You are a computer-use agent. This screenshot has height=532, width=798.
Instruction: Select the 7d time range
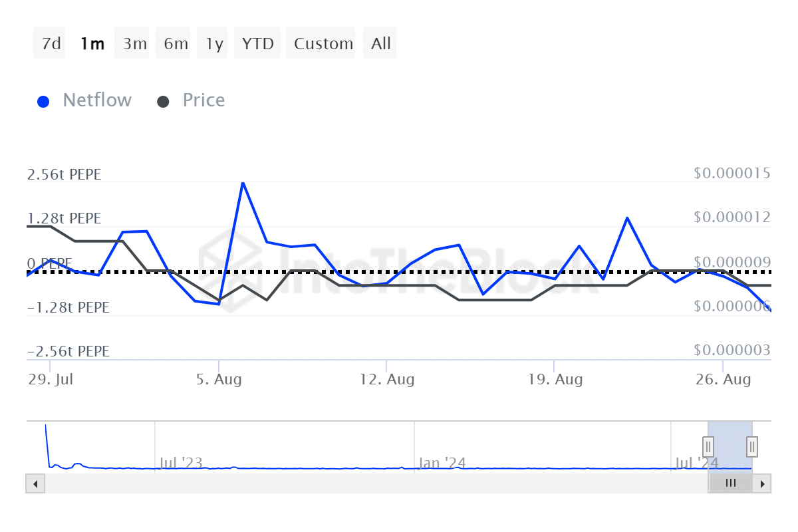click(50, 44)
